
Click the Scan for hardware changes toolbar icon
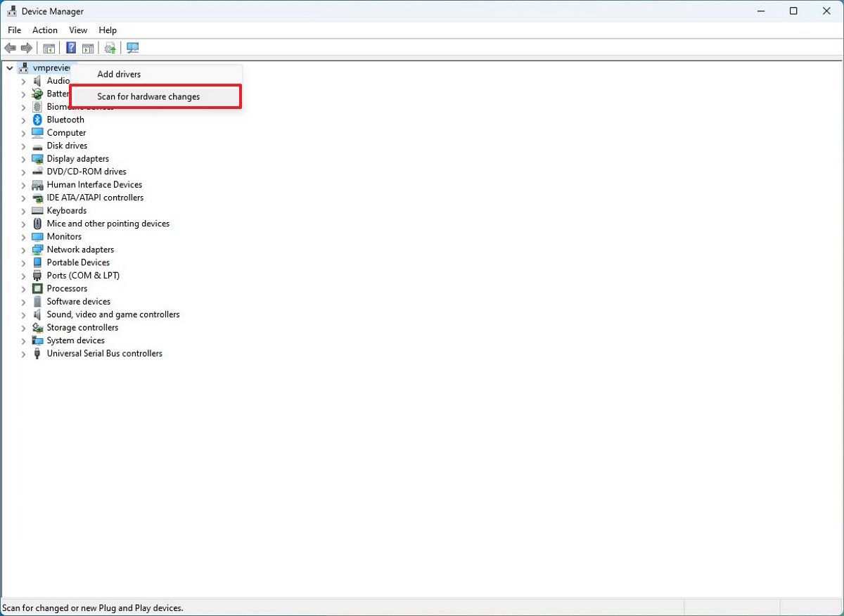pos(132,47)
